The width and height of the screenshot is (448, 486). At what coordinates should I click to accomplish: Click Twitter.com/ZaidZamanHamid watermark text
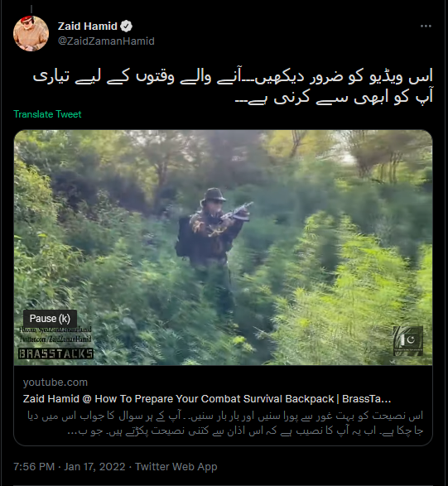[55, 339]
